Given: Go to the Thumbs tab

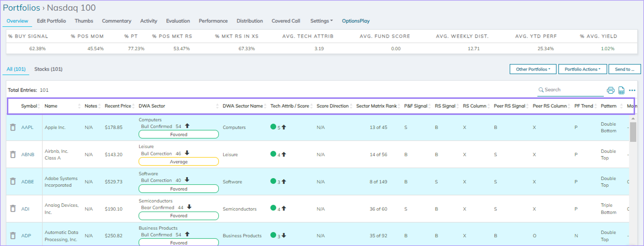Looking at the screenshot, I should 84,21.
